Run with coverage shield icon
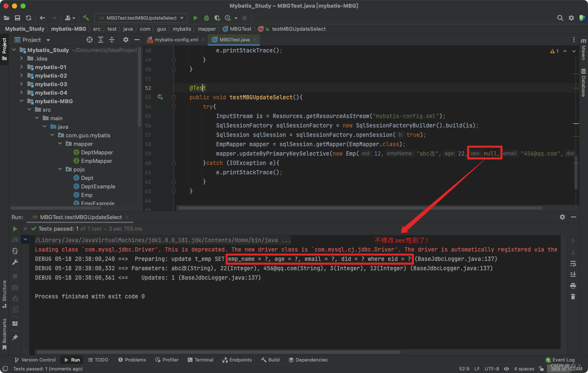Screen dimensions: 588x373 [217, 18]
